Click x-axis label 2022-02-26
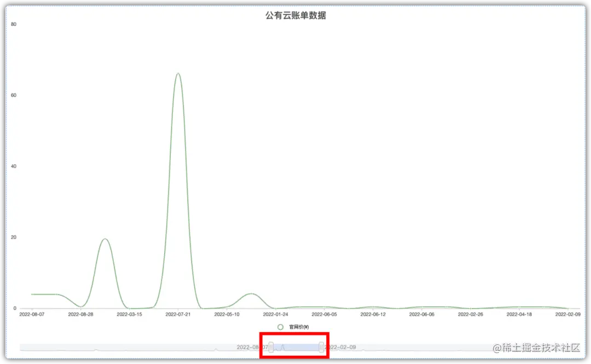 (471, 314)
